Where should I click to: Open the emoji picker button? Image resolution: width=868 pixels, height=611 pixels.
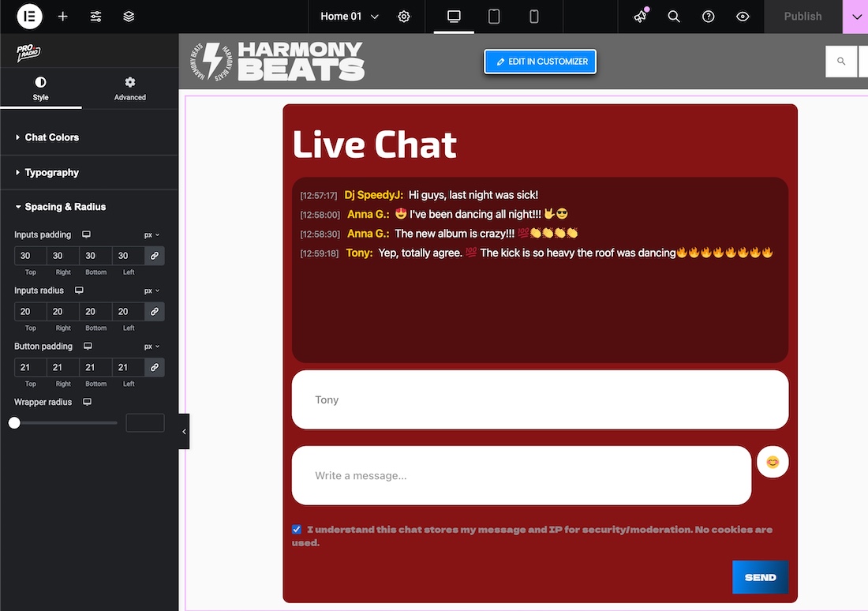[773, 462]
